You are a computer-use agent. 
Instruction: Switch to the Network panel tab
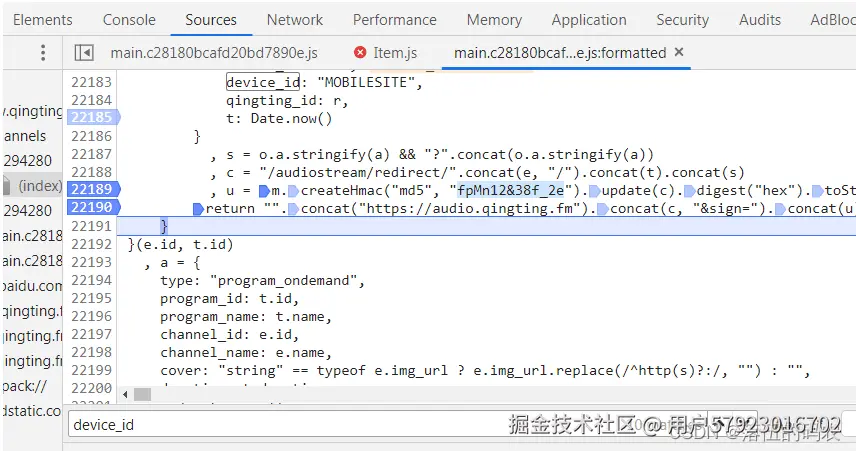pos(295,19)
